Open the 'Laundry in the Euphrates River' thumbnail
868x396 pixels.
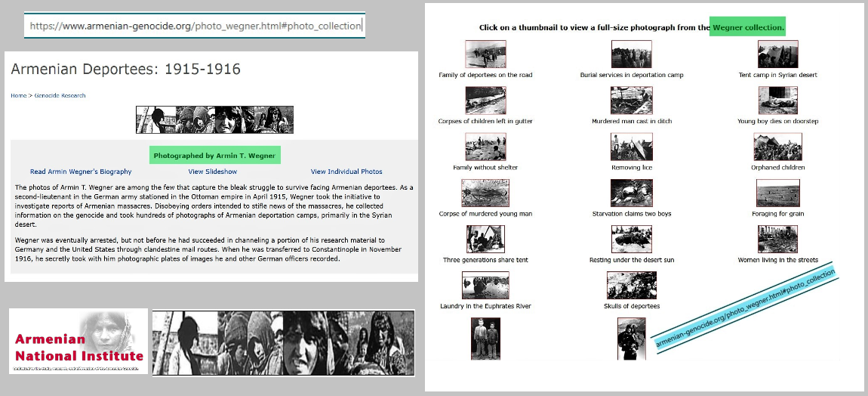coord(485,286)
